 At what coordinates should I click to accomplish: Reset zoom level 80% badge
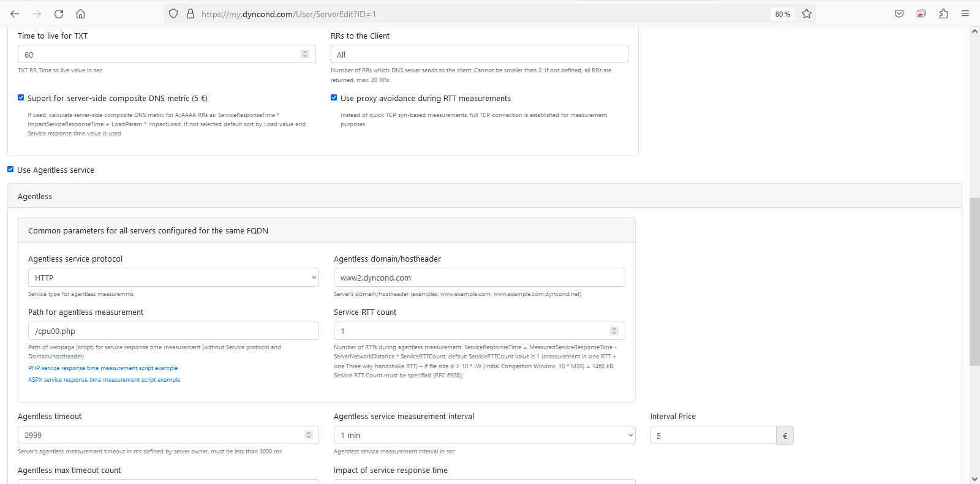783,13
